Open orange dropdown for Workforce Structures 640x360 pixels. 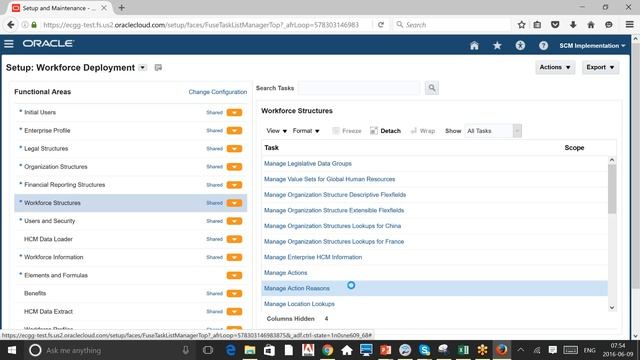234,203
